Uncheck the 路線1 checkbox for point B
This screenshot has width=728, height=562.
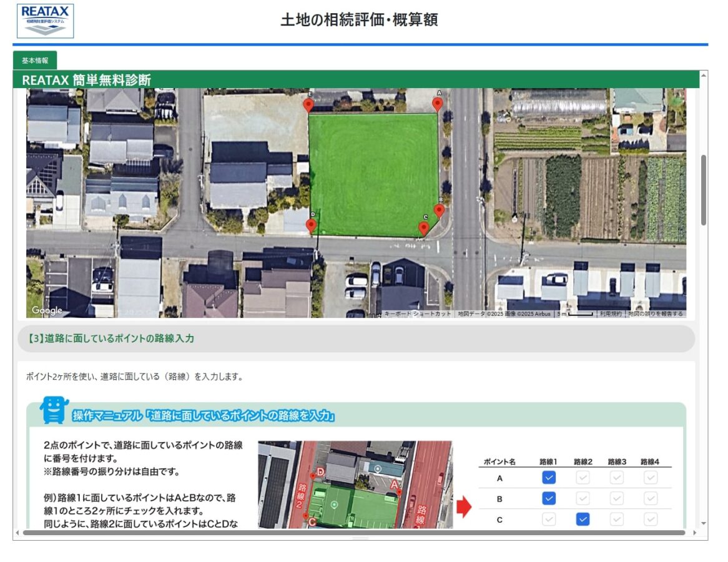pos(548,498)
